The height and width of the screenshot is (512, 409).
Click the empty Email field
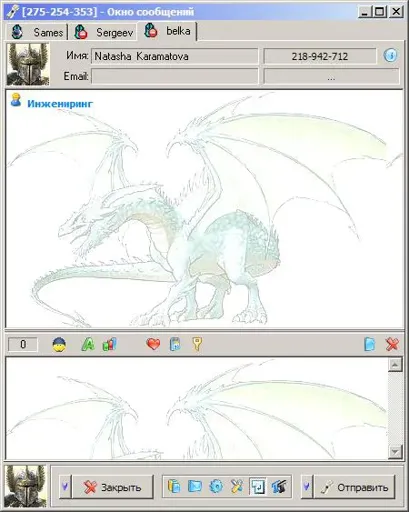click(x=175, y=77)
